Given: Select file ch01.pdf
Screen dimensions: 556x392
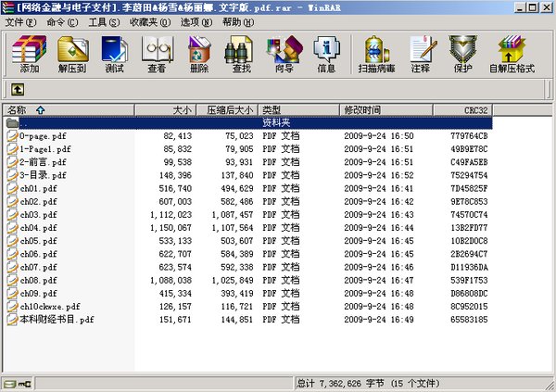Looking at the screenshot, I should click(38, 188).
